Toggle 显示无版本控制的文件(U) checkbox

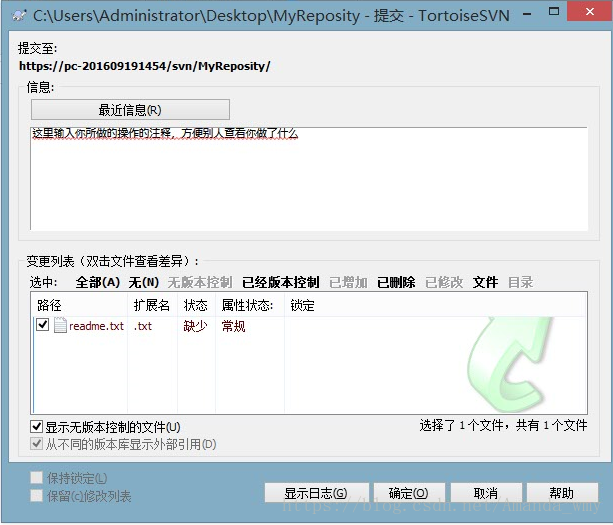pos(37,426)
